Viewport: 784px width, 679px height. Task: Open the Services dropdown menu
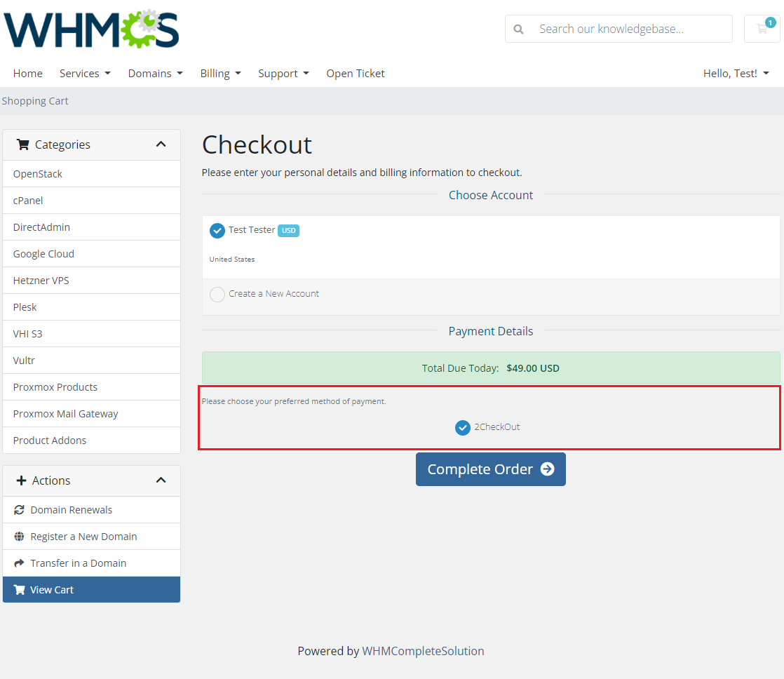point(85,74)
